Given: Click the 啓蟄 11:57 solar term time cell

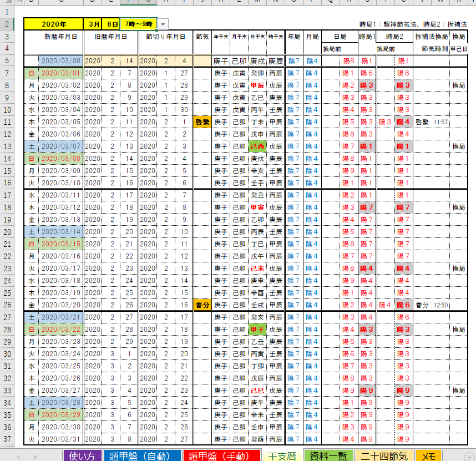Looking at the screenshot, I should tap(432, 122).
